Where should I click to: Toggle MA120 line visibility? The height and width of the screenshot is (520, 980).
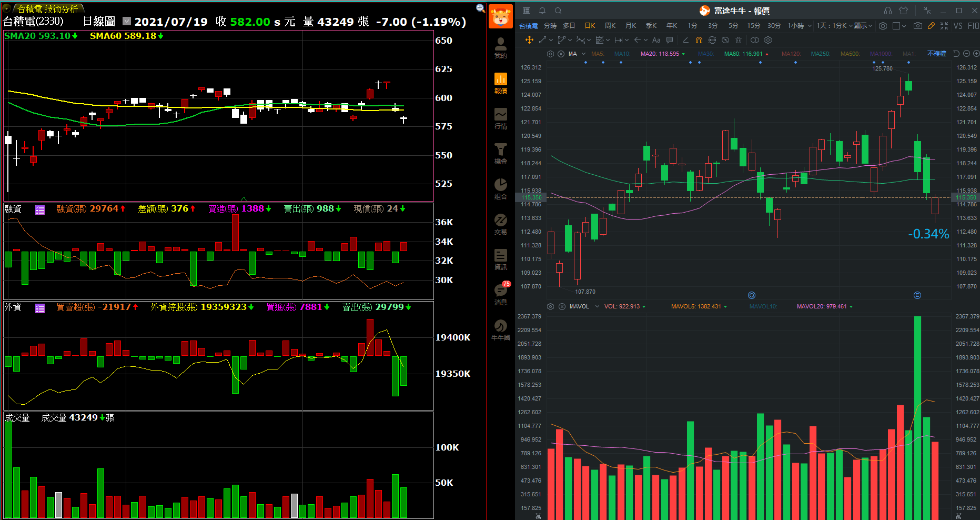click(x=791, y=54)
